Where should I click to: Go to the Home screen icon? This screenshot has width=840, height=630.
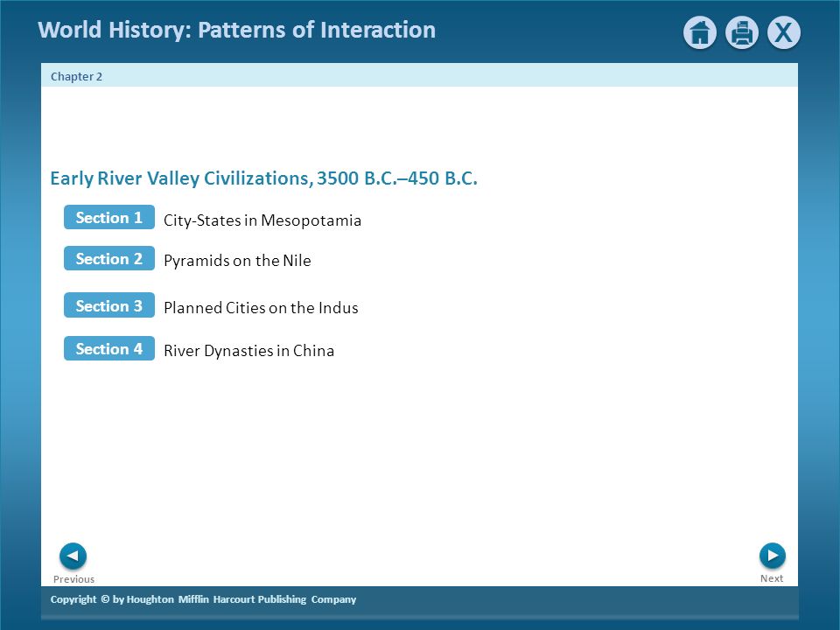tap(700, 32)
